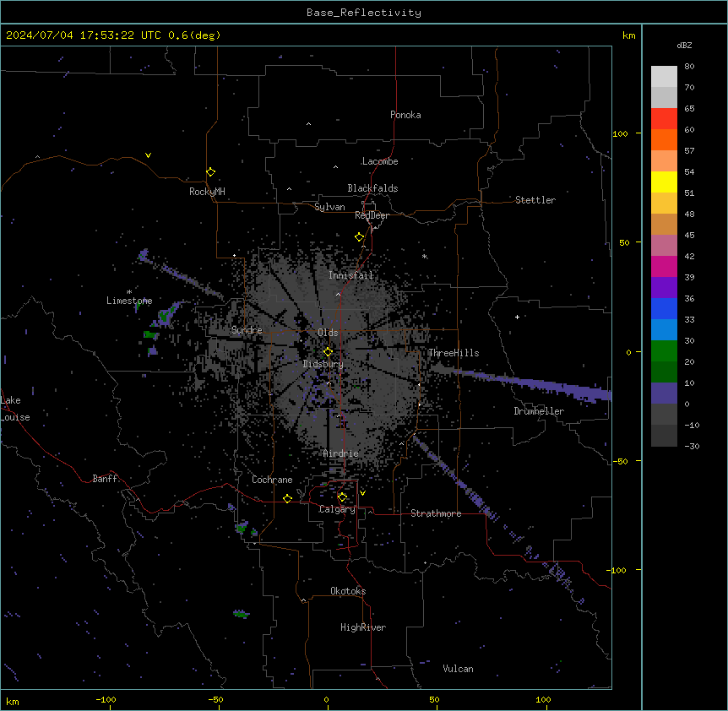Screen dimensions: 728x711
Task: Pick the red 60-65 dBZ legend swatch
Action: (664, 118)
